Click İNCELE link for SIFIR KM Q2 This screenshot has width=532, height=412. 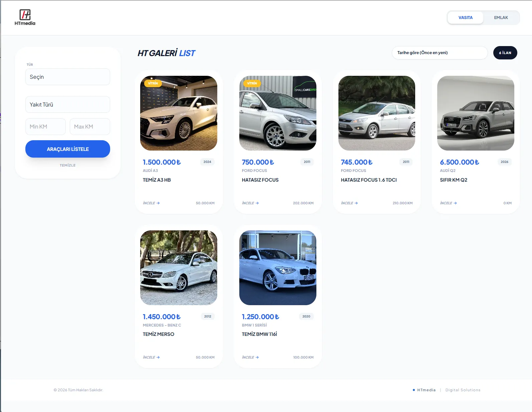[x=448, y=203]
